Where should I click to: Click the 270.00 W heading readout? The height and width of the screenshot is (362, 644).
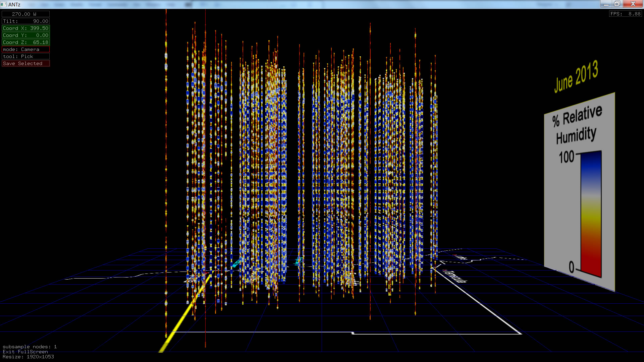pos(25,14)
